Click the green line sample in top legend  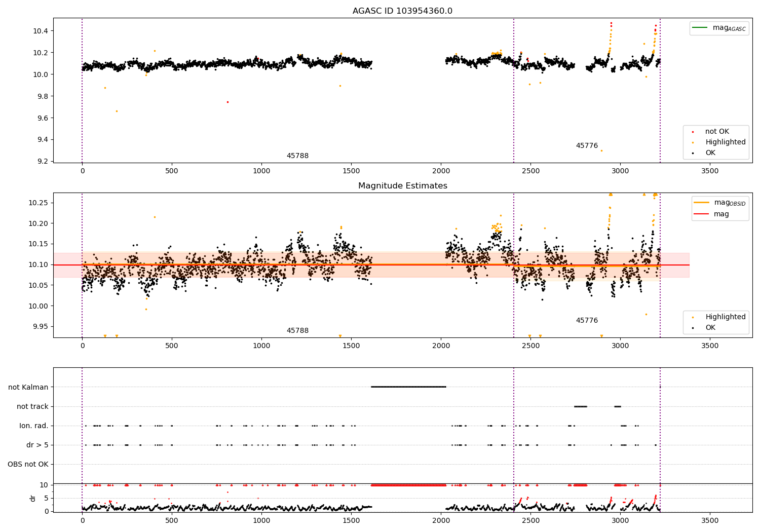click(700, 28)
